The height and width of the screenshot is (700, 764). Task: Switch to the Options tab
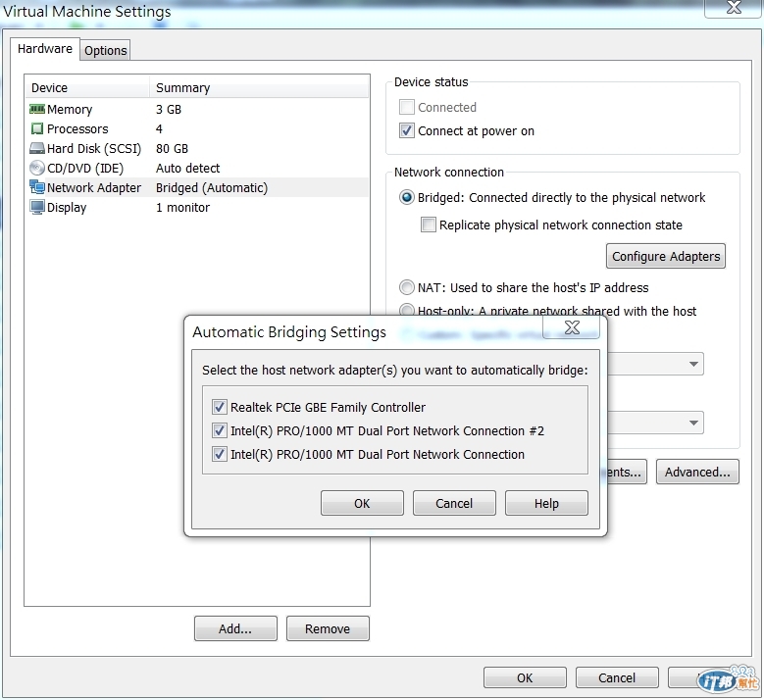[105, 50]
